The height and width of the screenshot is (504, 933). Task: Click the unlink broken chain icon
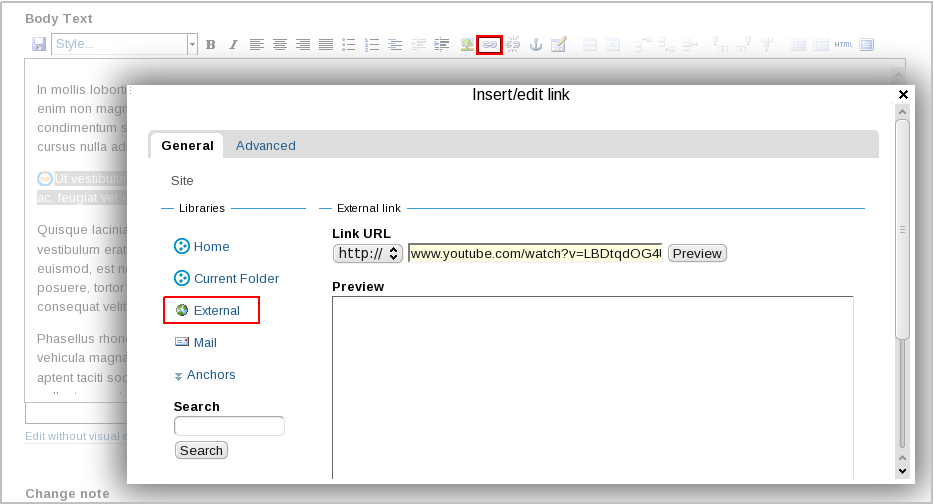click(513, 45)
